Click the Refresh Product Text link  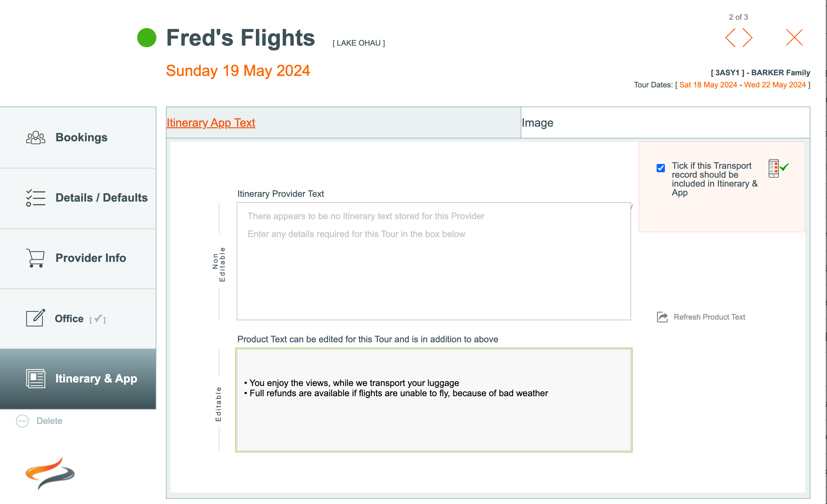(x=709, y=317)
